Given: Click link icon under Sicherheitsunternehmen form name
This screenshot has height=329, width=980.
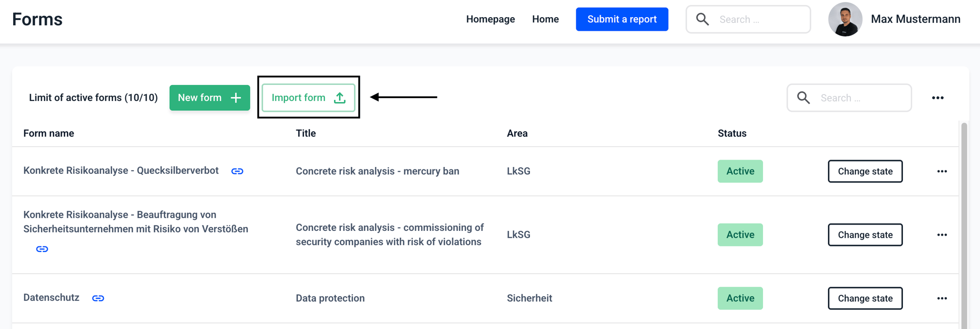Looking at the screenshot, I should click(42, 249).
